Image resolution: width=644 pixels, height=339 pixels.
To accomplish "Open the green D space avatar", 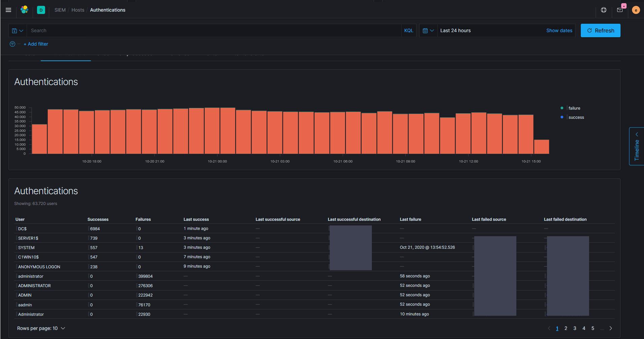I will [41, 10].
